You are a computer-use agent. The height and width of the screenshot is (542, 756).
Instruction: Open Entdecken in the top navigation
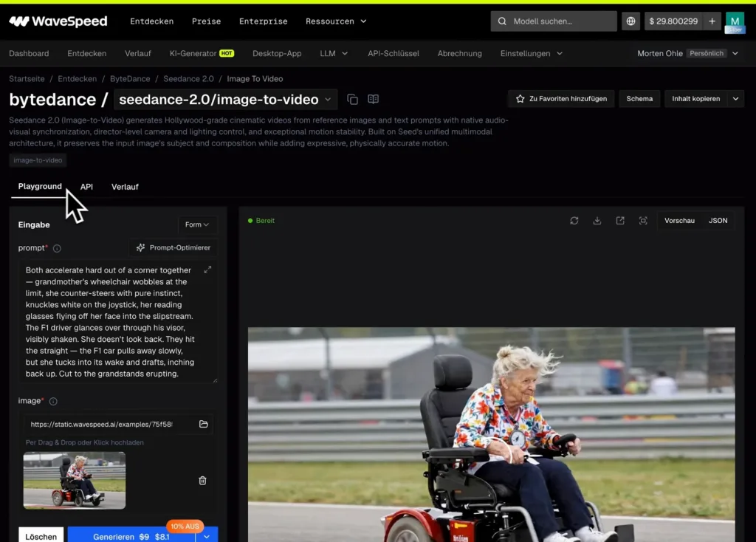point(152,21)
